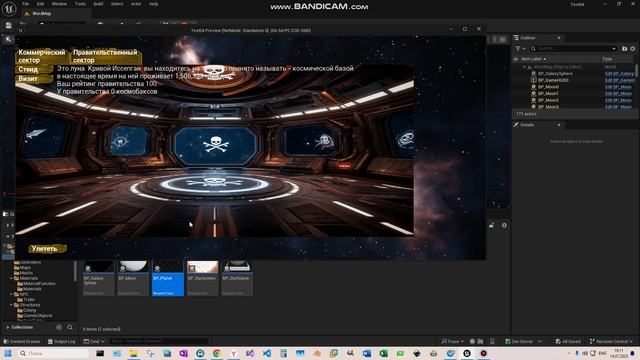Sort by Item Label column header
The width and height of the screenshot is (640, 360).
click(x=531, y=59)
